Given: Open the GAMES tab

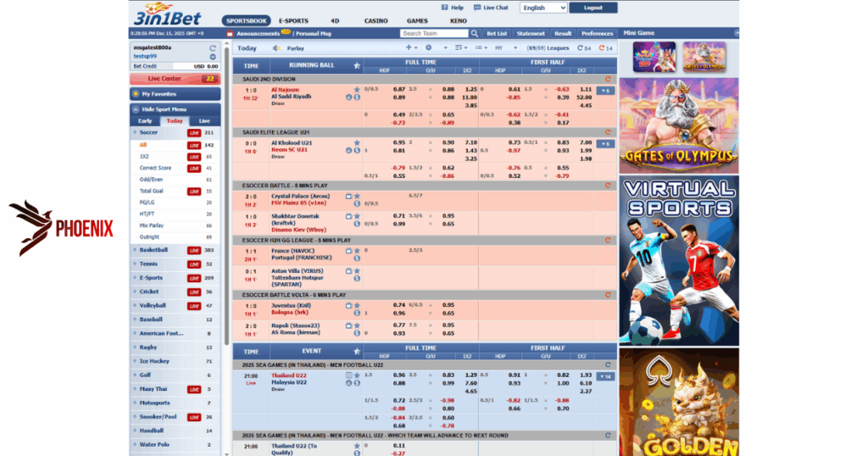Looking at the screenshot, I should pyautogui.click(x=417, y=21).
